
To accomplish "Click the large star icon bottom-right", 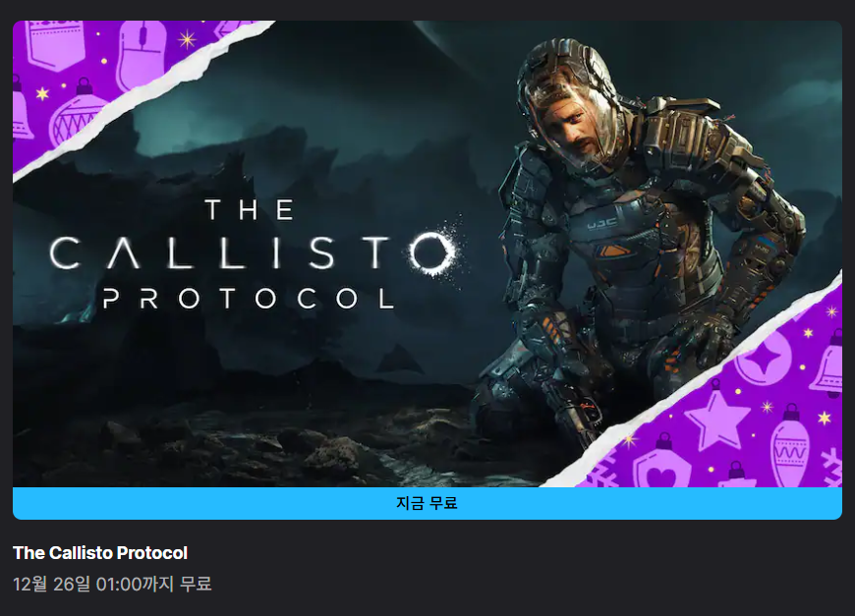I will (x=717, y=420).
